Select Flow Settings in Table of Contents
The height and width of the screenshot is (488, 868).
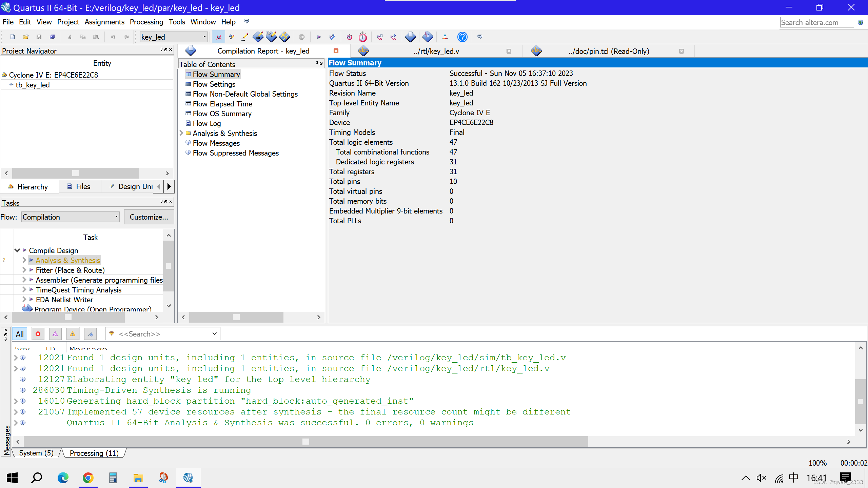[214, 84]
